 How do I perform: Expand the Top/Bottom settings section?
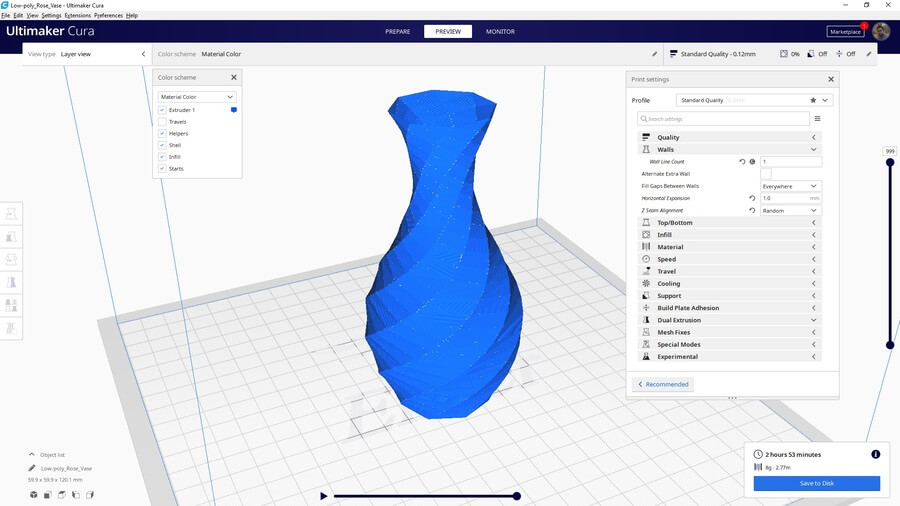coord(729,223)
